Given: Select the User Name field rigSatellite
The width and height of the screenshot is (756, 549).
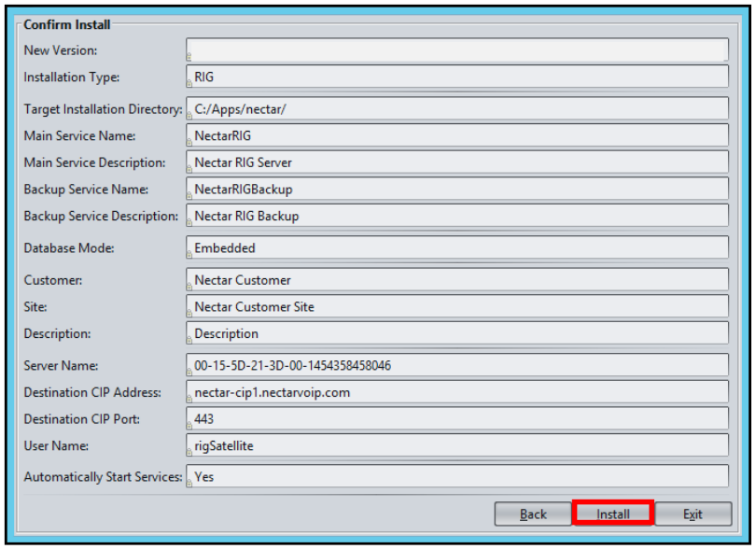Looking at the screenshot, I should (x=457, y=445).
